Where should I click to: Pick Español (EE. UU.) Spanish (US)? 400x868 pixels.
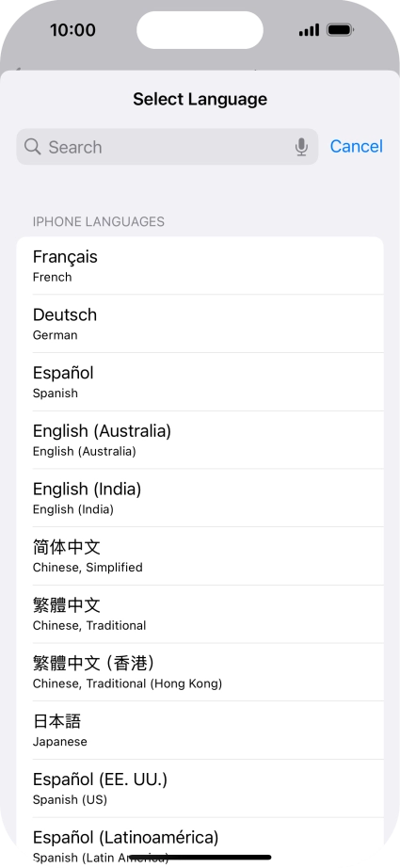click(x=200, y=789)
